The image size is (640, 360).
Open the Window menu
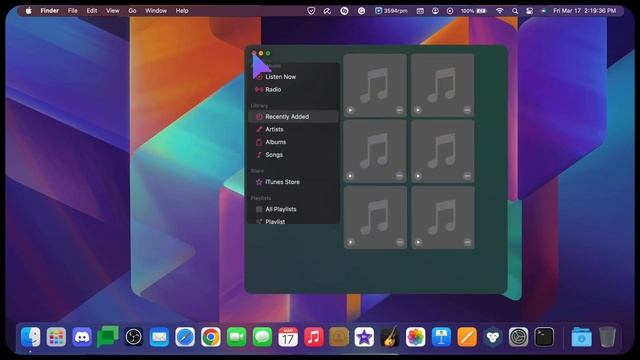tap(156, 11)
